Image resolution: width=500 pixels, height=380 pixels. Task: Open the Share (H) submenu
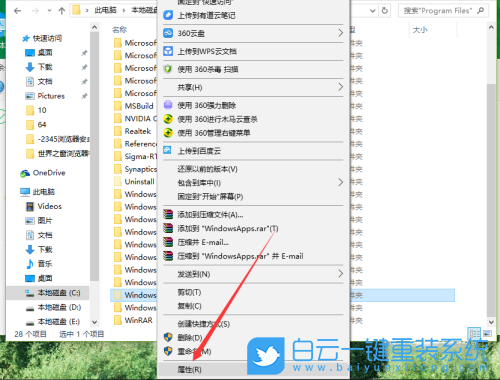pyautogui.click(x=253, y=87)
